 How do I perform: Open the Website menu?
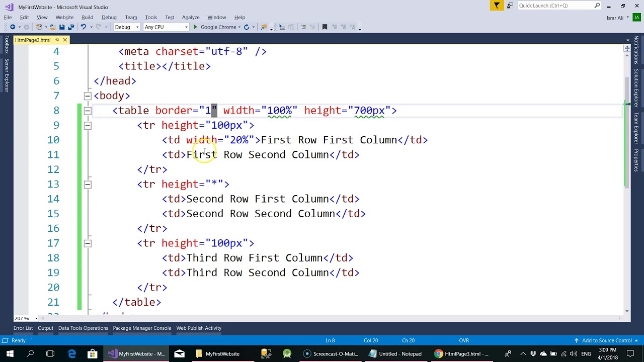tap(64, 18)
